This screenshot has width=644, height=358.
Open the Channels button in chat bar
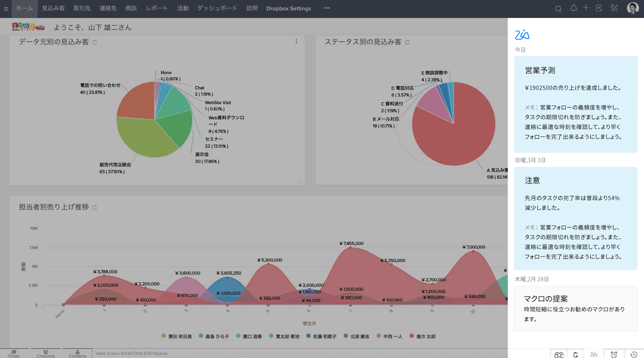[46, 354]
